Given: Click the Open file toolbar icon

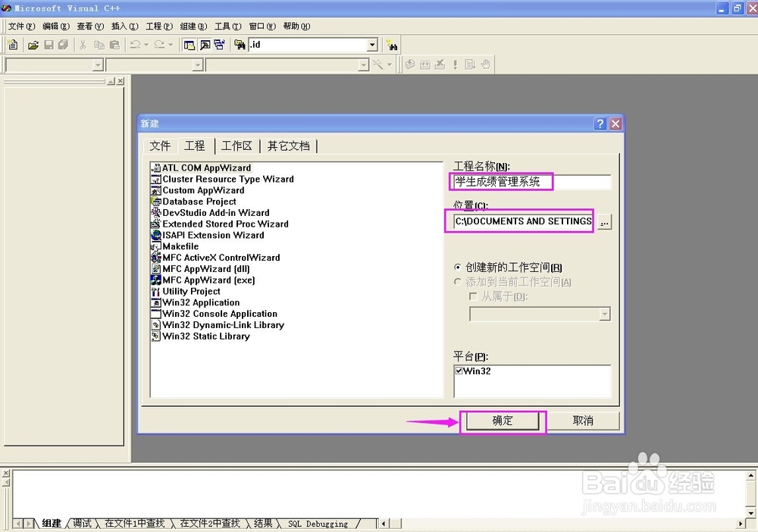Looking at the screenshot, I should pyautogui.click(x=33, y=45).
